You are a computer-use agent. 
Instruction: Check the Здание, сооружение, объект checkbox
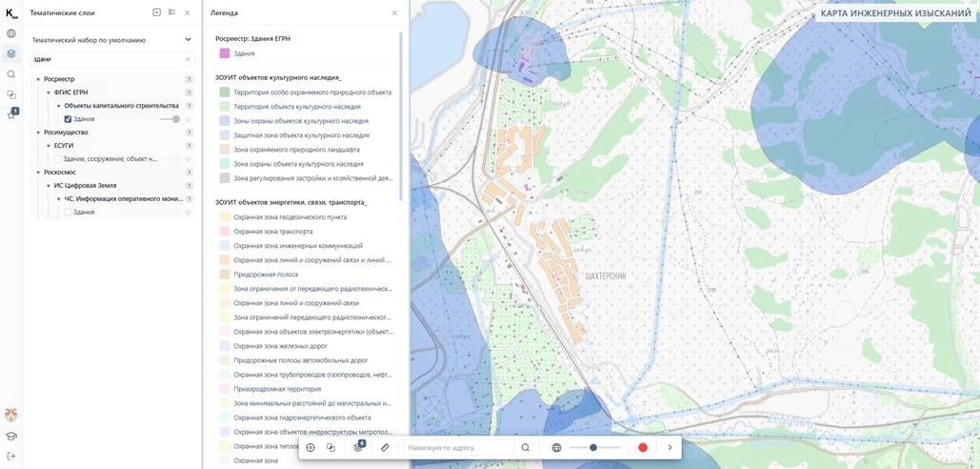tap(57, 159)
